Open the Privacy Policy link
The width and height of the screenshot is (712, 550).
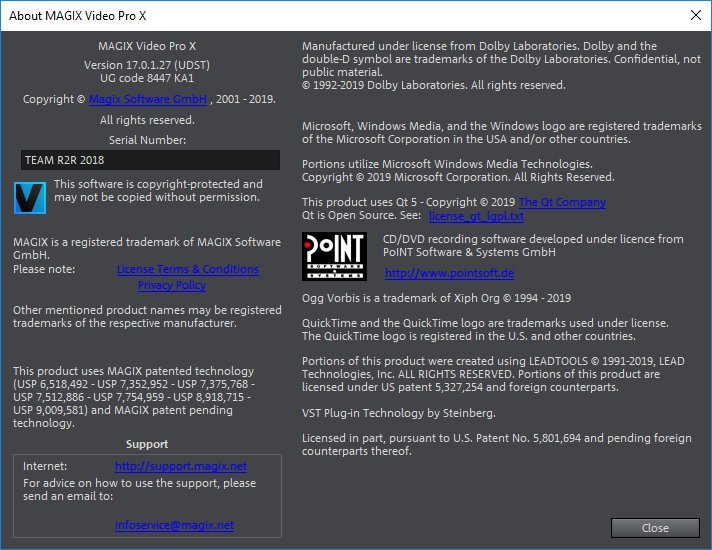click(172, 285)
